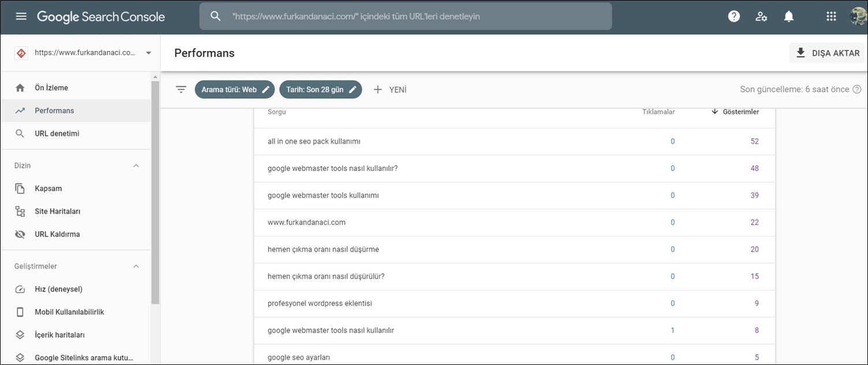Viewport: 868px width, 365px height.
Task: Open the filter list icon
Action: [181, 90]
